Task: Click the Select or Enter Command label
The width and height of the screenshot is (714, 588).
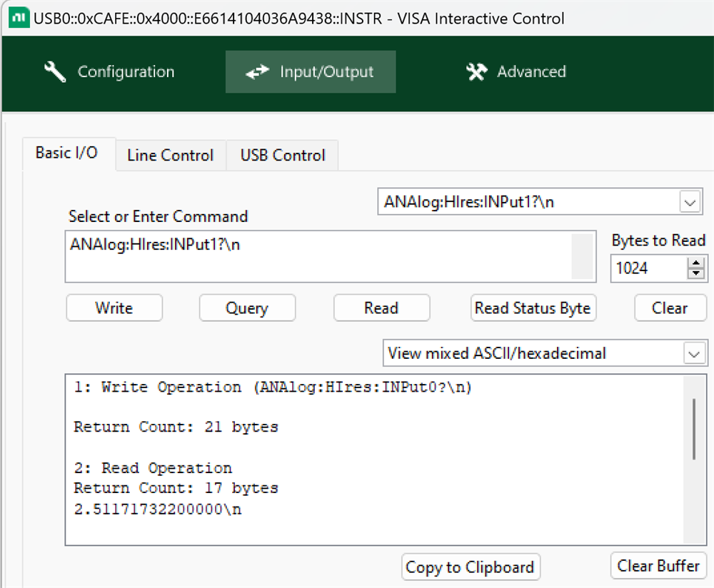Action: pyautogui.click(x=158, y=217)
